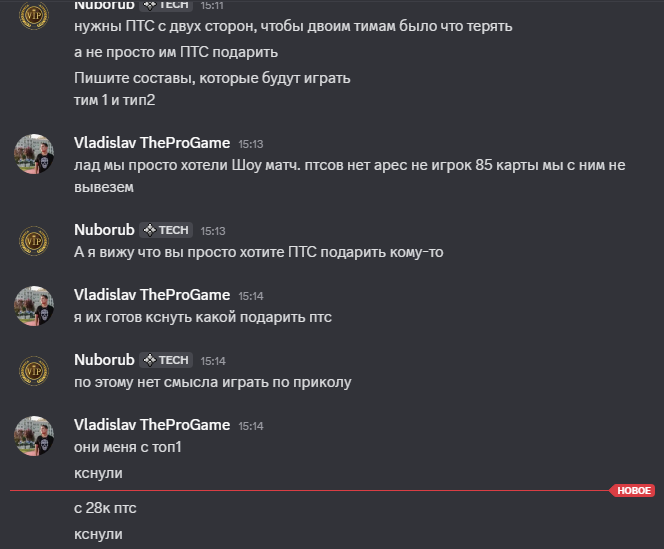Click the red НОВОЕ new-messages badge
This screenshot has height=549, width=664.
tap(634, 491)
